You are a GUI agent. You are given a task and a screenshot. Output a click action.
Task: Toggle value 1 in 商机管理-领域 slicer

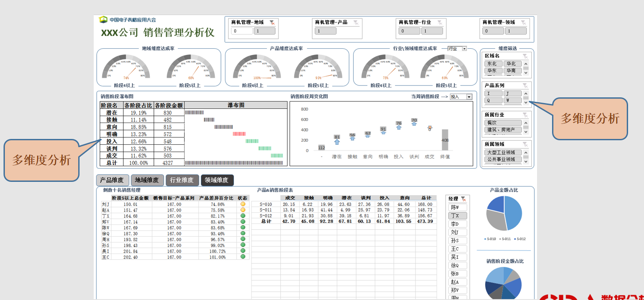click(516, 31)
